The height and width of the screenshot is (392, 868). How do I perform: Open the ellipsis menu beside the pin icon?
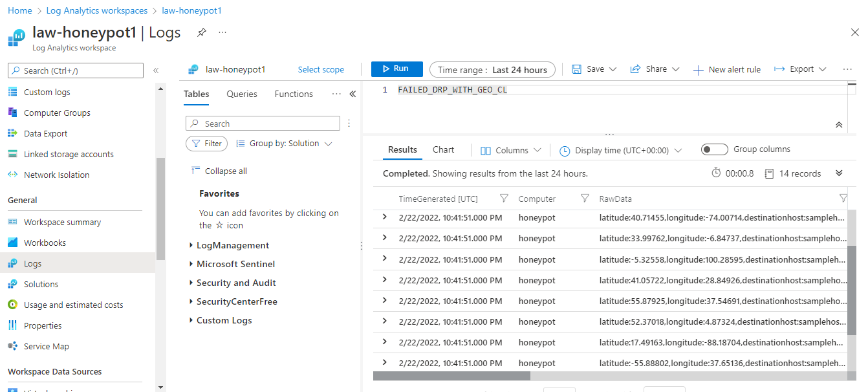point(222,32)
